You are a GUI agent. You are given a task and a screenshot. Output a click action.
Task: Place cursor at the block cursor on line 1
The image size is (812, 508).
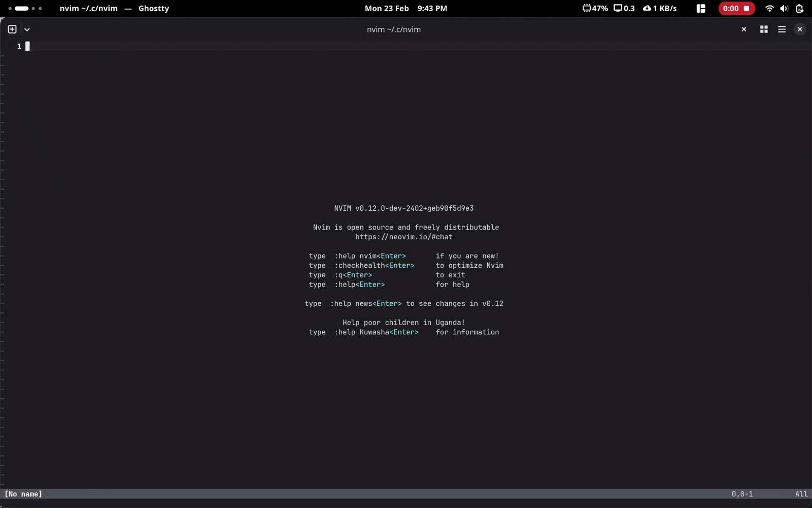pos(27,46)
